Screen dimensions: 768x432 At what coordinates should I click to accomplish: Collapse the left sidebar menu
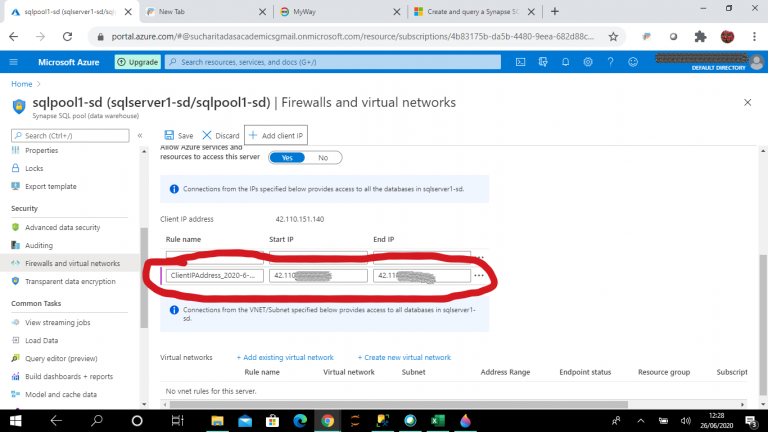(140, 136)
